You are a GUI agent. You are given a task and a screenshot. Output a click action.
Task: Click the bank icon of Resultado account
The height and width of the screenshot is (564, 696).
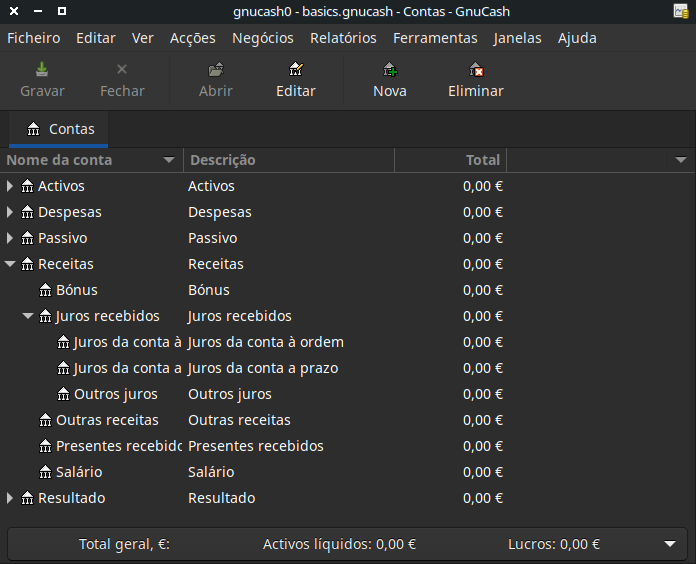point(28,498)
